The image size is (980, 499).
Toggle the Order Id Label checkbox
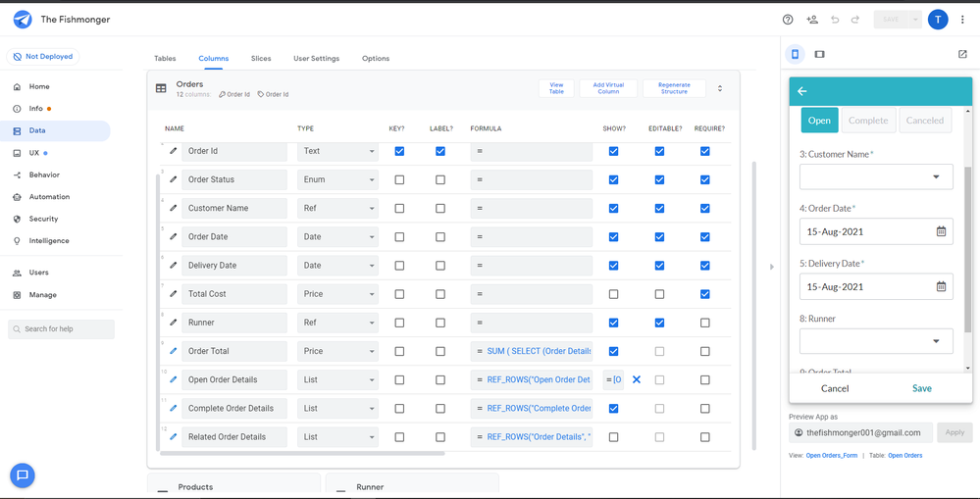440,151
